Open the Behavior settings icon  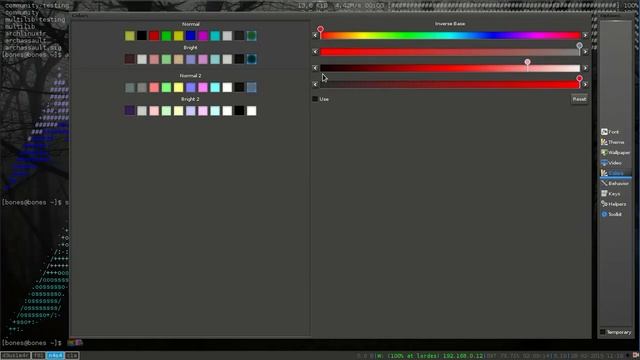604,183
